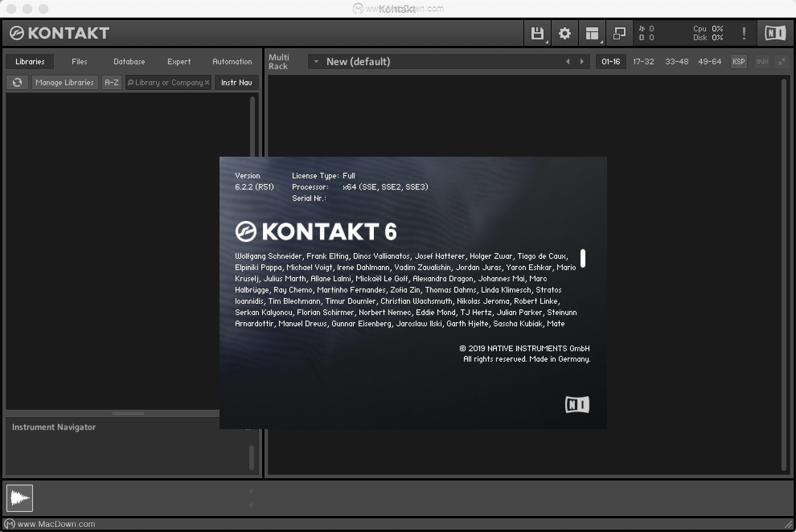Refresh the libraries list

[x=17, y=82]
